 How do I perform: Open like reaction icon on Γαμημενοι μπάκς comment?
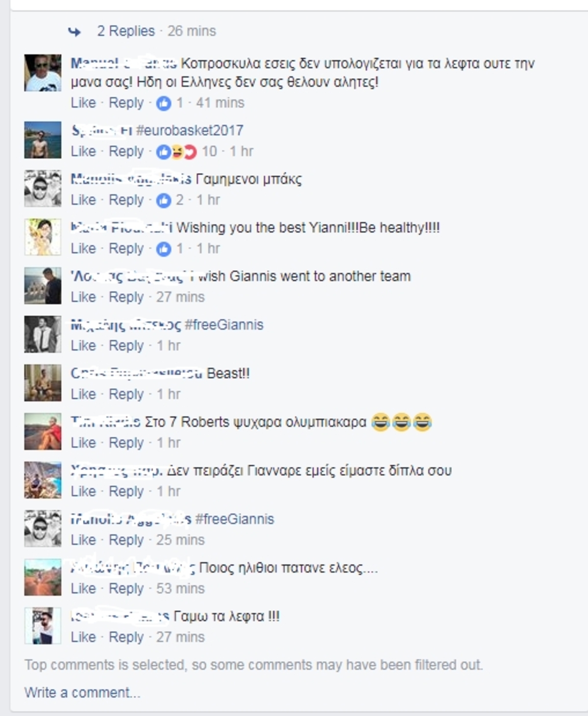[x=164, y=200]
